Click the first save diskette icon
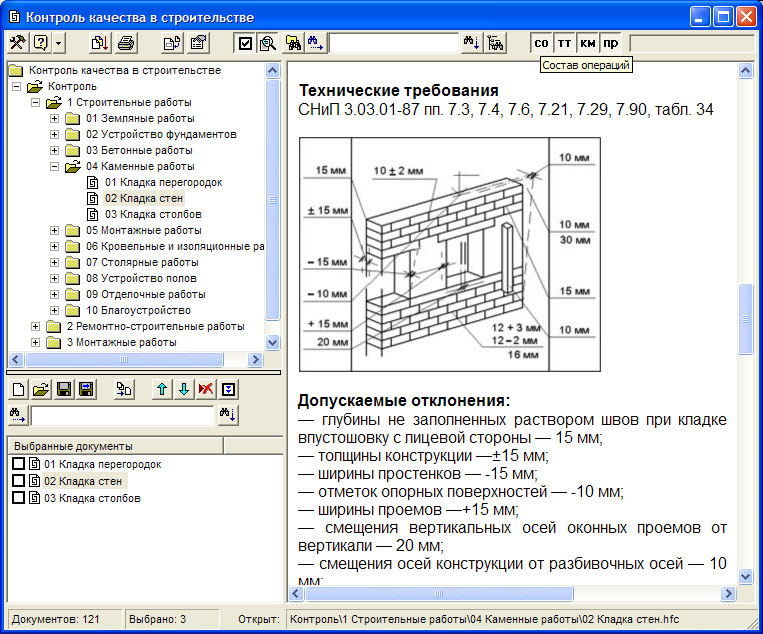 click(x=64, y=389)
